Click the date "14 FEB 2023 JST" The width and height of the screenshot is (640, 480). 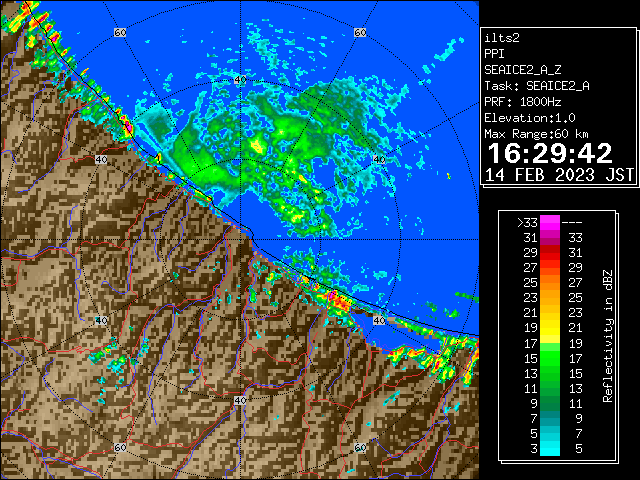click(x=559, y=175)
